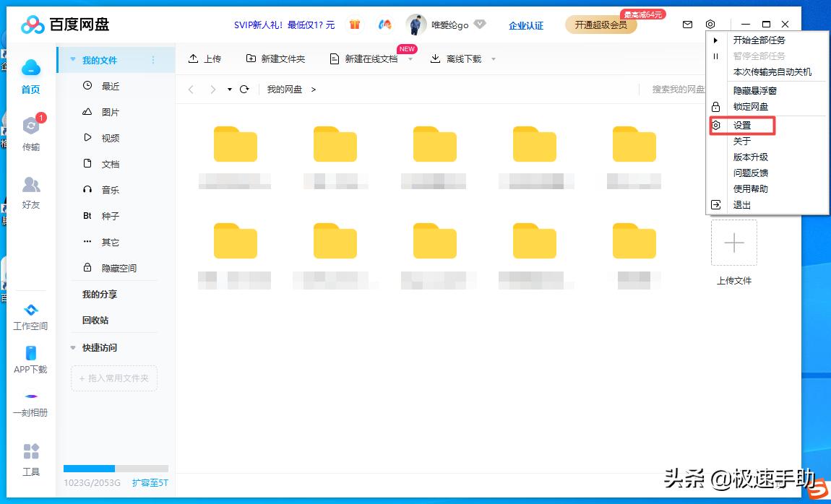Collapse the 快捷访问 section
Image resolution: width=831 pixels, height=504 pixels.
(73, 348)
